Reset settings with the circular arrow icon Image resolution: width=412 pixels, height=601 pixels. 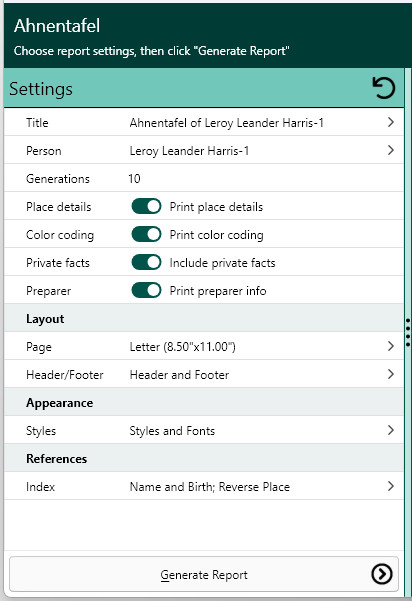click(x=384, y=88)
